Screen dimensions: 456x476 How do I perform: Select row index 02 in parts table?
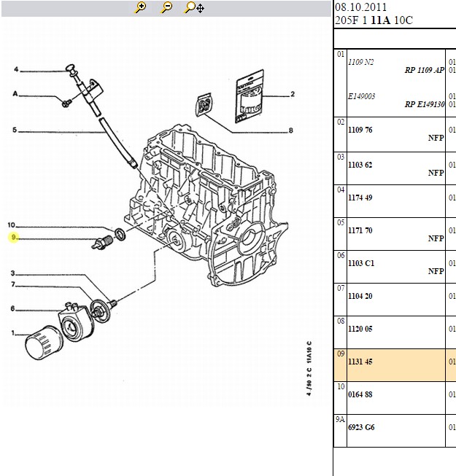point(341,122)
